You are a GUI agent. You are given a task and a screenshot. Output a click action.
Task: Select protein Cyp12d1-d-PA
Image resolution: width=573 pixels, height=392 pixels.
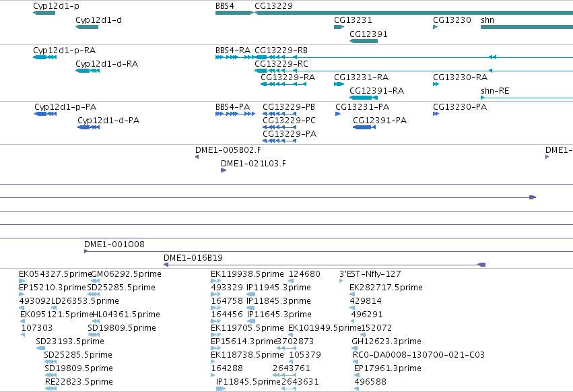[88, 127]
